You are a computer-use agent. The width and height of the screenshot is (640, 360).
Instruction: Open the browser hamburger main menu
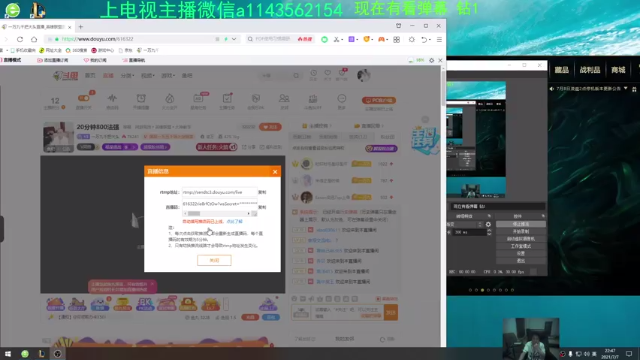439,39
